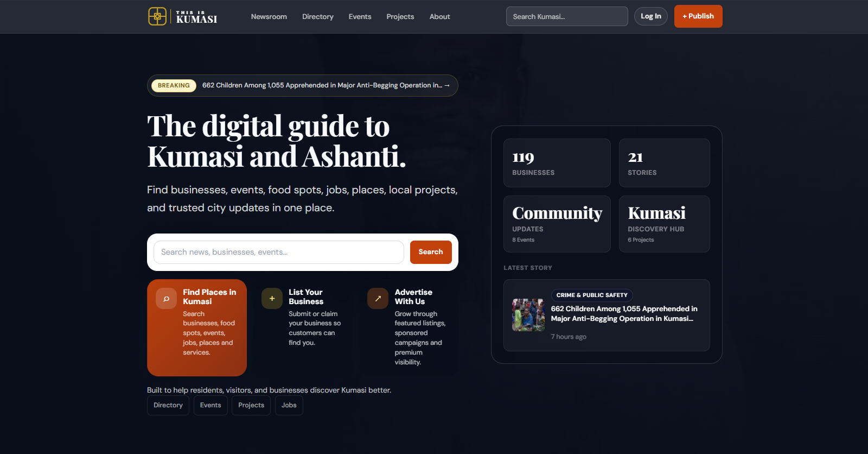
Task: Click the This Is Kumasi logo icon
Action: (157, 16)
